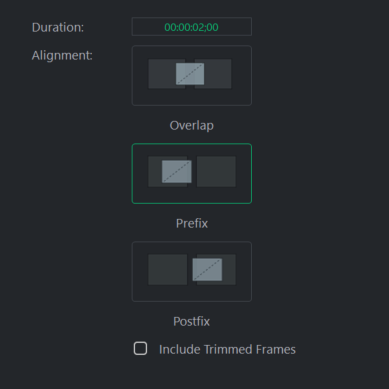Choose the Prefix alignment icon

pyautogui.click(x=192, y=173)
